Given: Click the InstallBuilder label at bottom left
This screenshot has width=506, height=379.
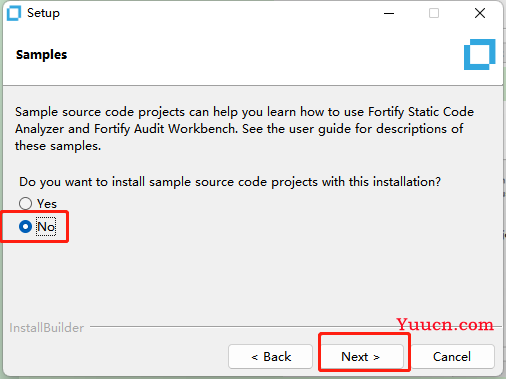Looking at the screenshot, I should tap(46, 328).
